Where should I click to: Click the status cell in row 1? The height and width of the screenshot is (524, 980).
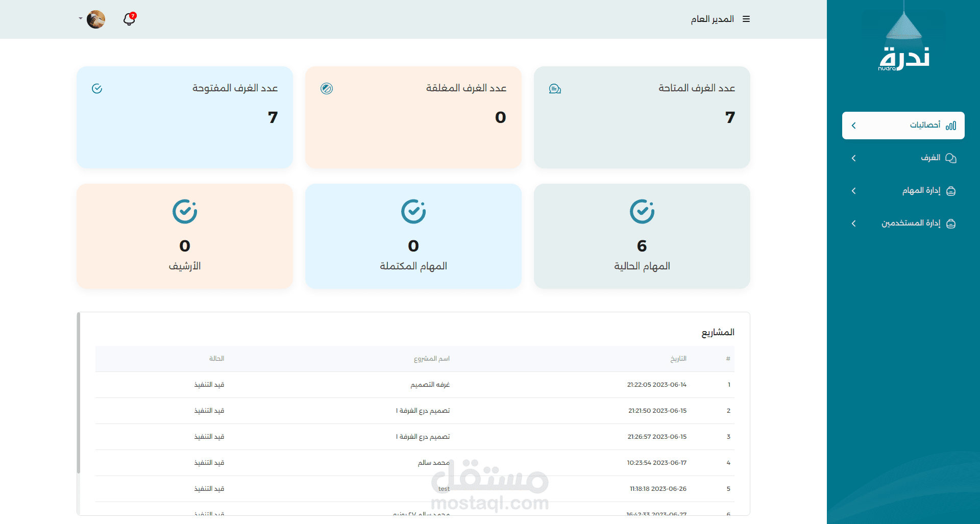[209, 385]
